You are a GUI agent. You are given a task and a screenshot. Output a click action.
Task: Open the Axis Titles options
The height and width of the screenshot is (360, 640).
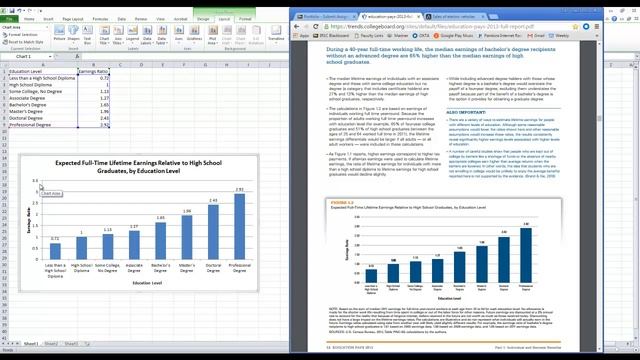click(118, 35)
